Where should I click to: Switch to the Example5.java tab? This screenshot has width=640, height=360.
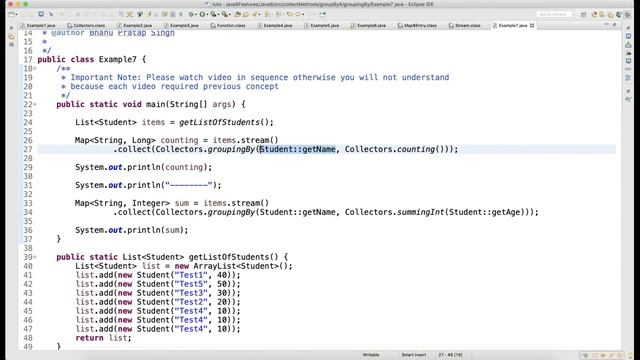pyautogui.click(x=322, y=25)
